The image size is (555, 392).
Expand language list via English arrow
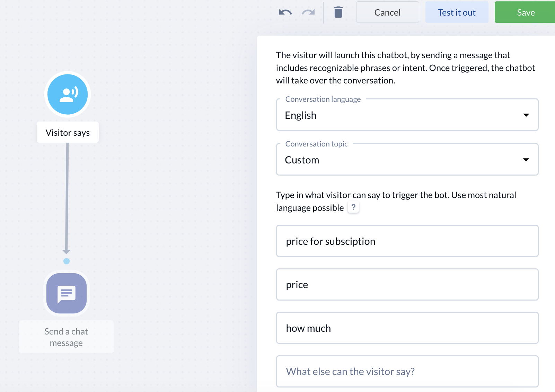(526, 115)
